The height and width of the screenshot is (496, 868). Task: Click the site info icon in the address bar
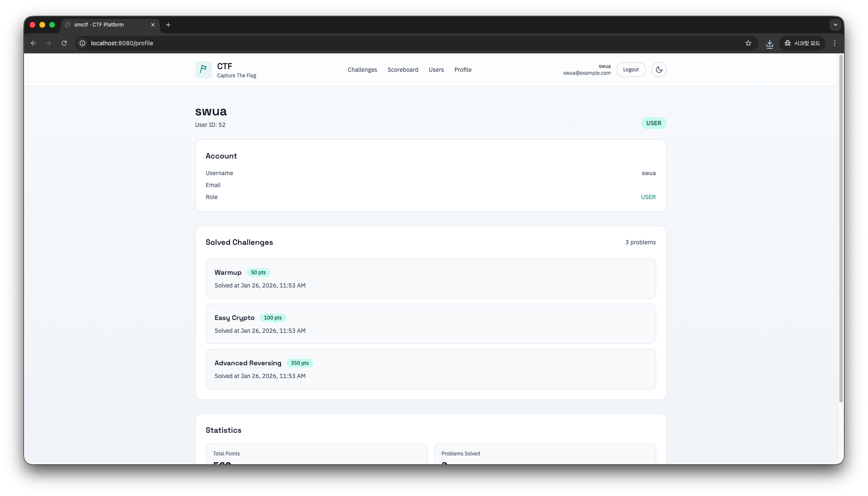click(82, 43)
